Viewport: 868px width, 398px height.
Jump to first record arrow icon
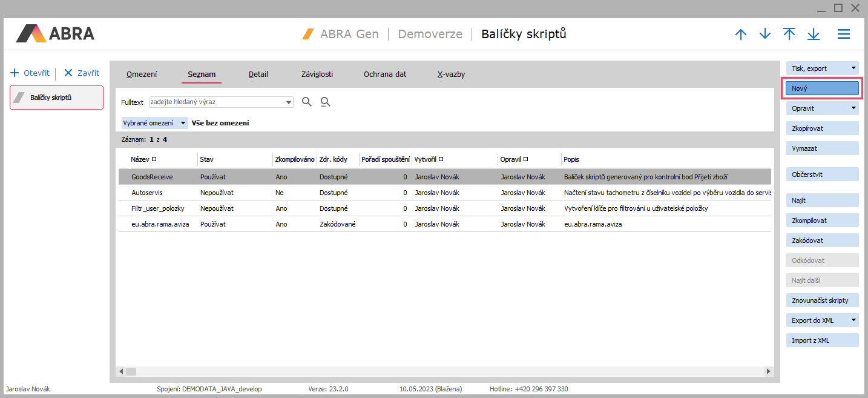[789, 34]
